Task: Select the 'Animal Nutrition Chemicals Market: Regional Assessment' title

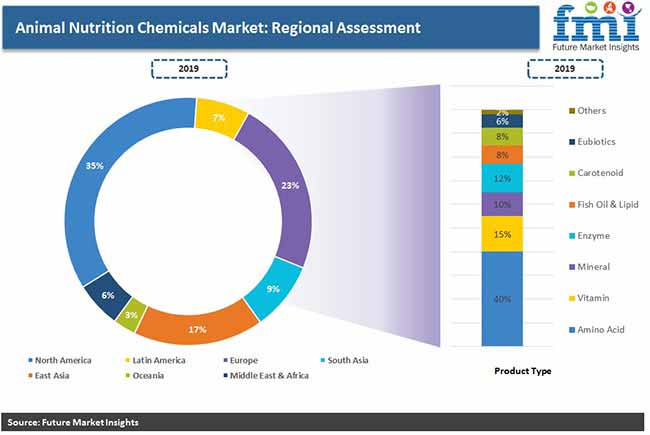Action: coord(218,28)
